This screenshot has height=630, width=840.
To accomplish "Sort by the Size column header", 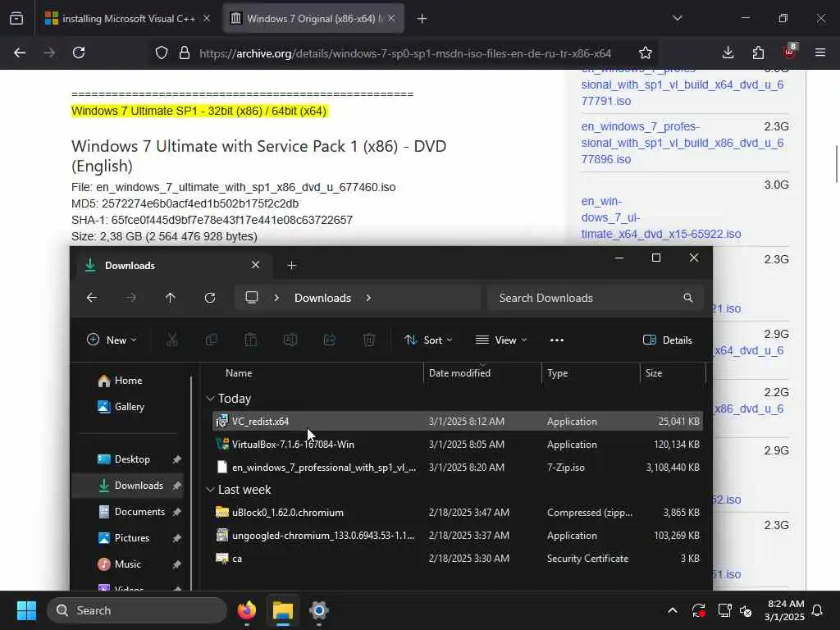I will pyautogui.click(x=673, y=373).
